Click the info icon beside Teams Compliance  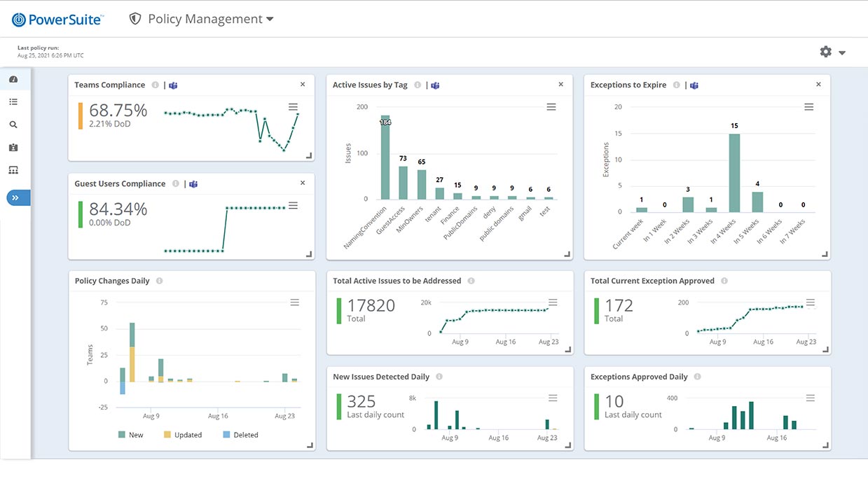(155, 85)
